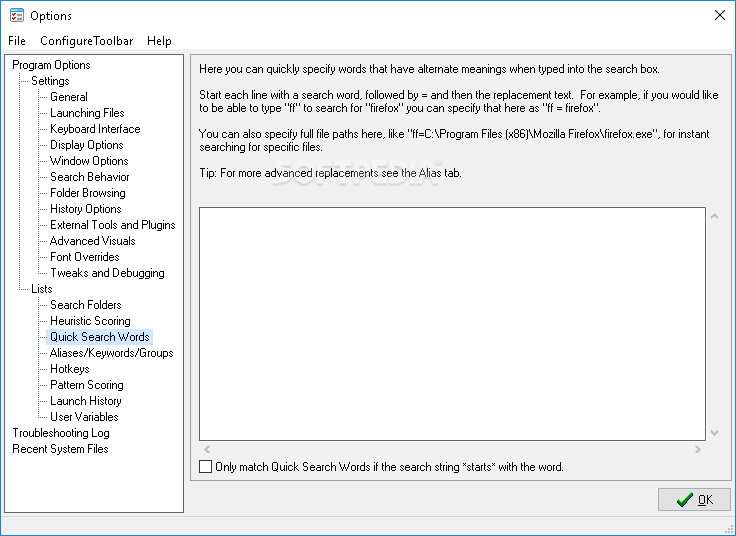Open Font Overrides settings
Viewport: 736px width, 536px height.
(x=84, y=256)
